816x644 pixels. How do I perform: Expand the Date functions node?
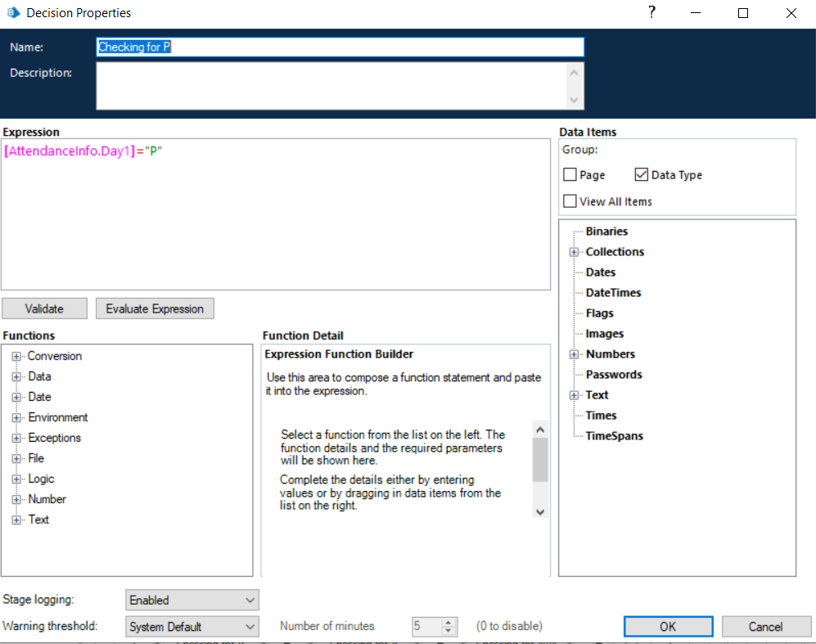point(16,398)
